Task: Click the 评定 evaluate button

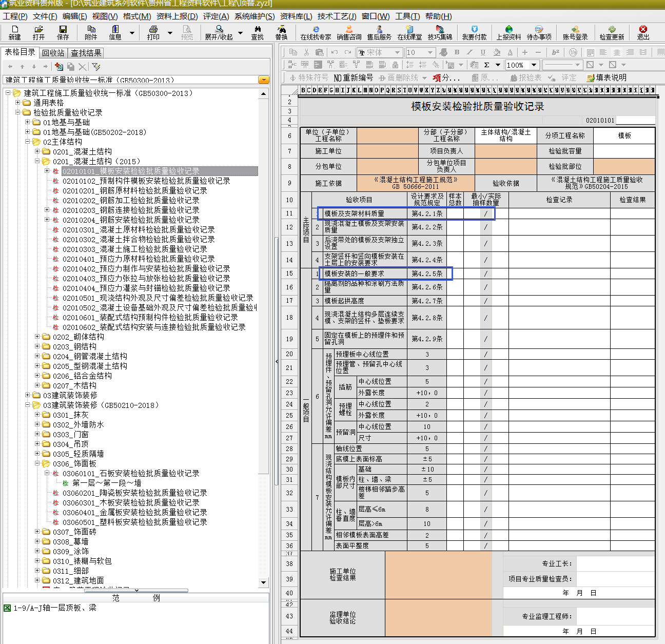Action: coord(562,77)
